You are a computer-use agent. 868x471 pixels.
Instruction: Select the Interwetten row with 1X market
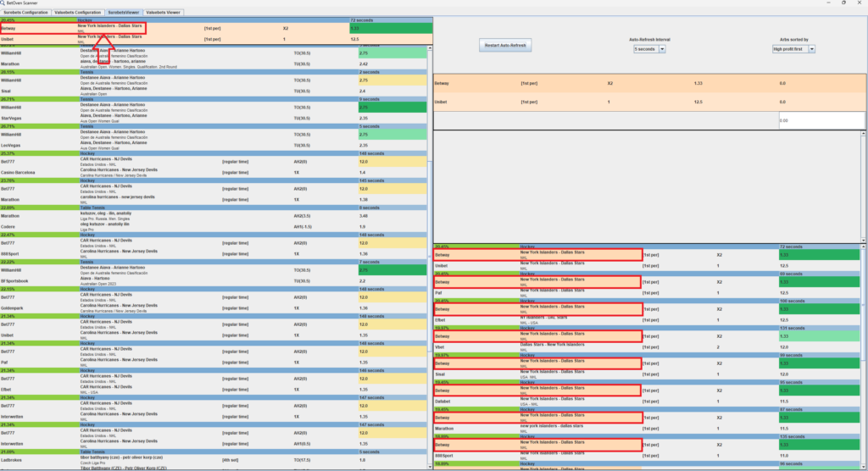(x=214, y=417)
